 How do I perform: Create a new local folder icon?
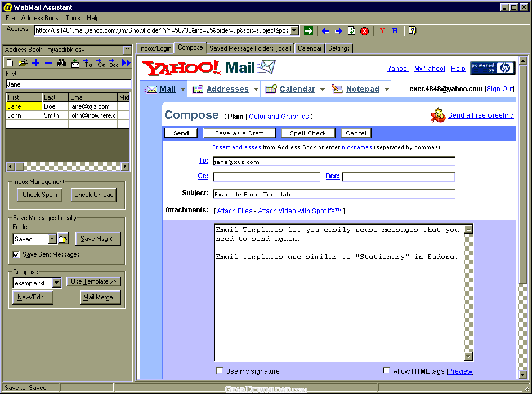pyautogui.click(x=63, y=239)
